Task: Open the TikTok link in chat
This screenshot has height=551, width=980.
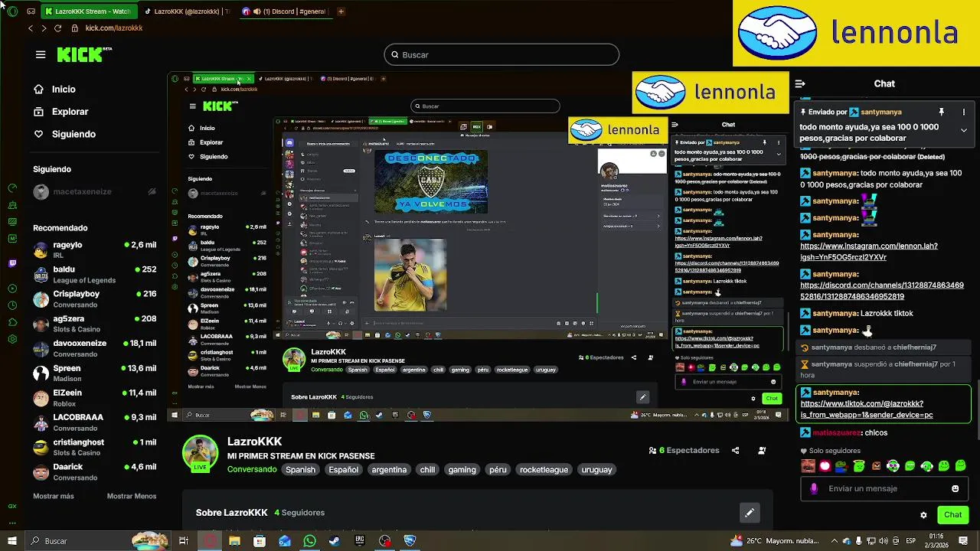Action: coord(867,409)
